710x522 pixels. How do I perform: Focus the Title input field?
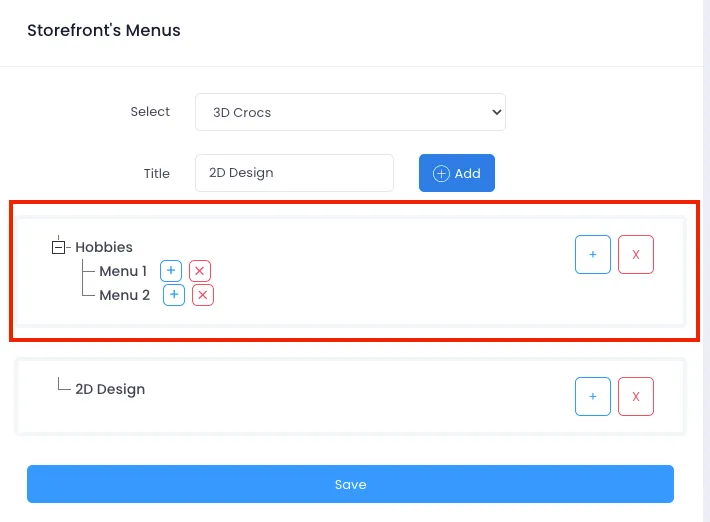tap(294, 173)
